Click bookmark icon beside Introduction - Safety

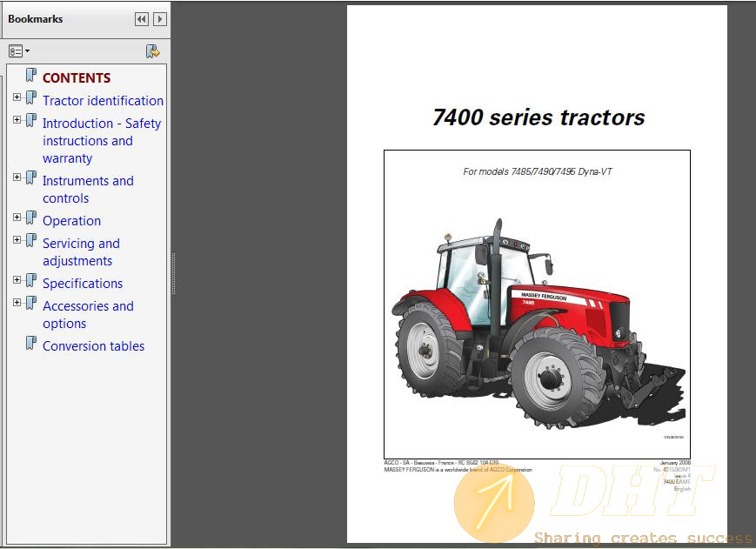30,120
